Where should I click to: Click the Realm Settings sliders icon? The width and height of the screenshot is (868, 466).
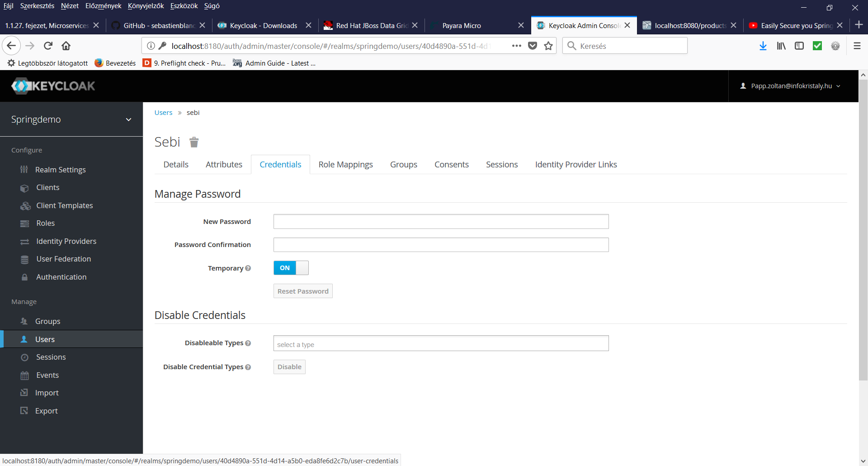24,170
